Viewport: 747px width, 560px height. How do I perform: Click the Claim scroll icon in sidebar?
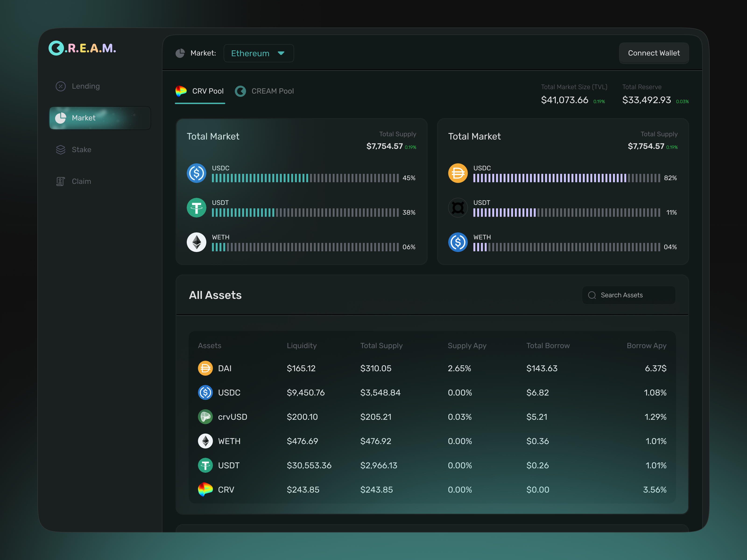(60, 182)
